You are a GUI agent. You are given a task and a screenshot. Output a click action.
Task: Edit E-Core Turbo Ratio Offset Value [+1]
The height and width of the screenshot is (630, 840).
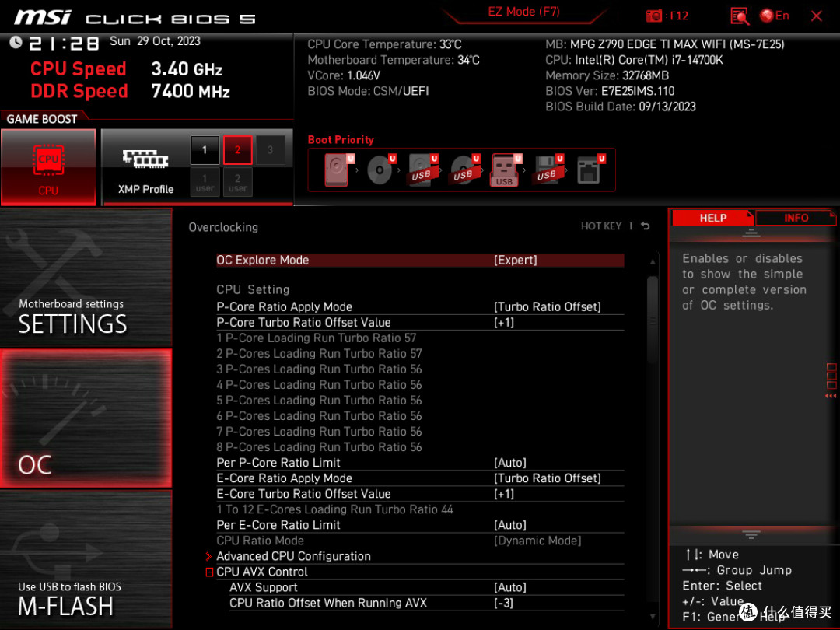click(x=420, y=494)
